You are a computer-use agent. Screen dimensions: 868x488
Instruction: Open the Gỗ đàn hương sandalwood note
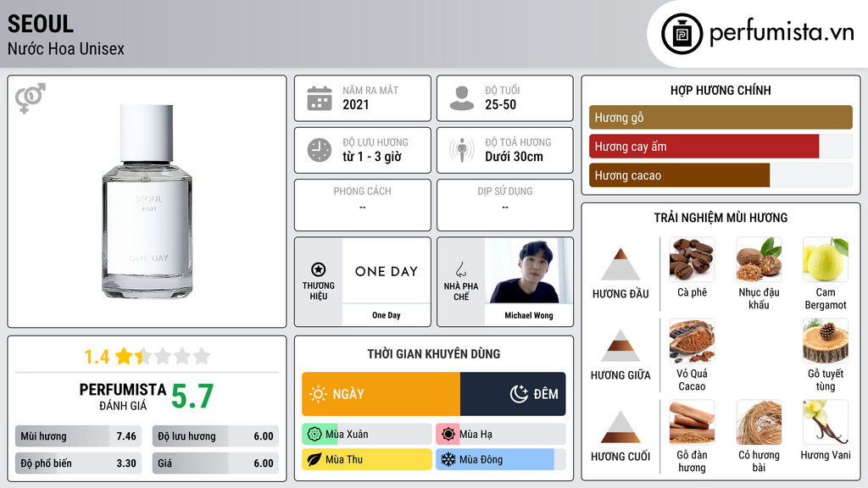(692, 422)
